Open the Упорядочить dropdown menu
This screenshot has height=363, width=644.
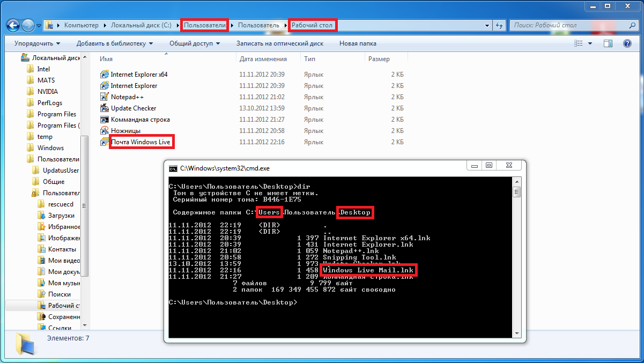pyautogui.click(x=37, y=43)
